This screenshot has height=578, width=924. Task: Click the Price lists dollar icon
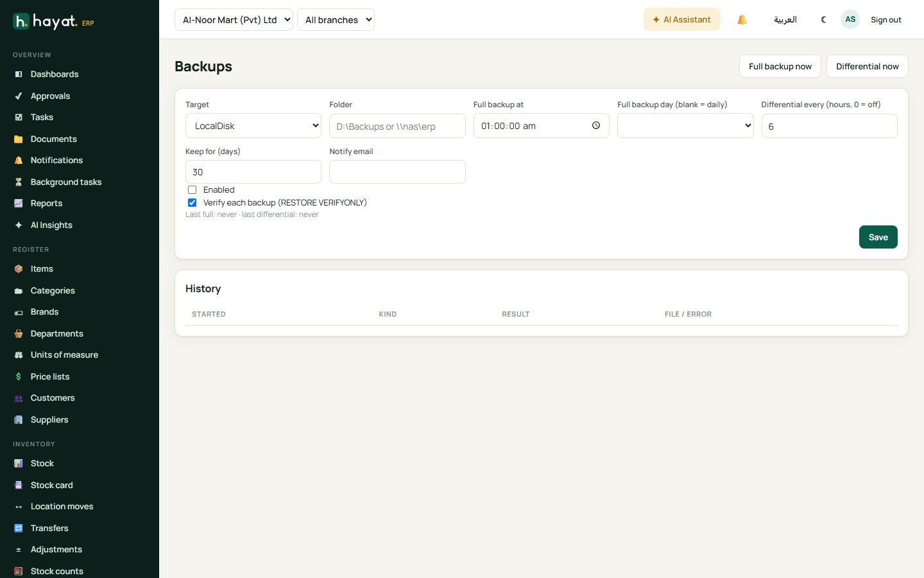point(19,377)
